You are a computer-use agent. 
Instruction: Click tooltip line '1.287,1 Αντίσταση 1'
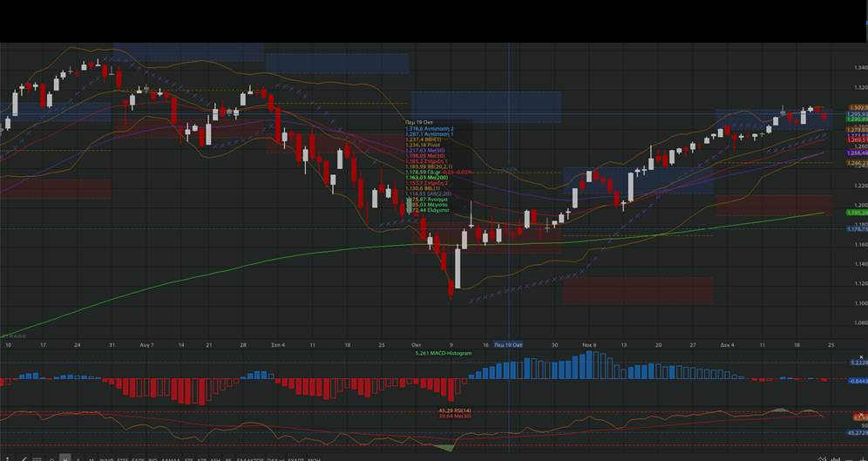tap(430, 134)
